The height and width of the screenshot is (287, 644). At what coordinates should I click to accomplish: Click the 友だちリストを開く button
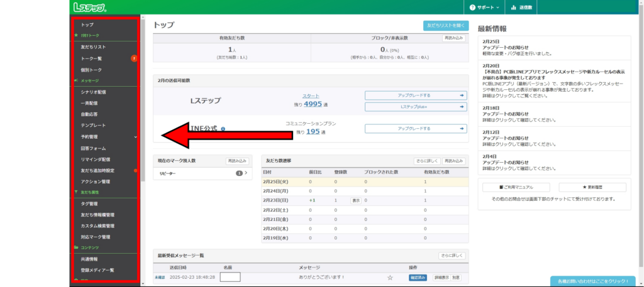coord(445,26)
